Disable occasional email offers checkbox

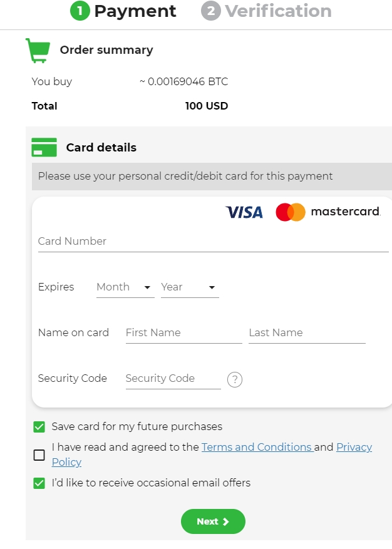[39, 483]
